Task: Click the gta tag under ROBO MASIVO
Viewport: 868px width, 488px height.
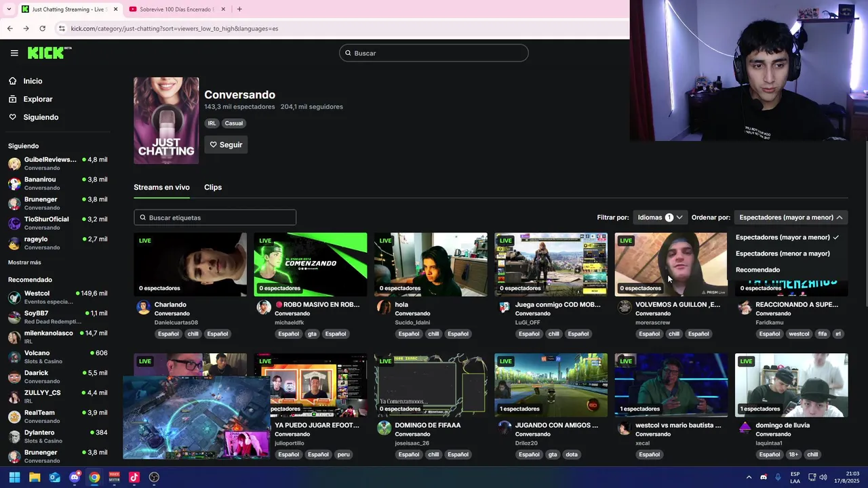Action: click(x=312, y=333)
